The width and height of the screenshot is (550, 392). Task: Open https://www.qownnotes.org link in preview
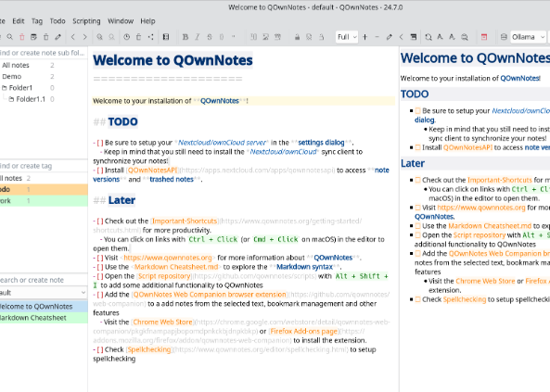pos(481,208)
